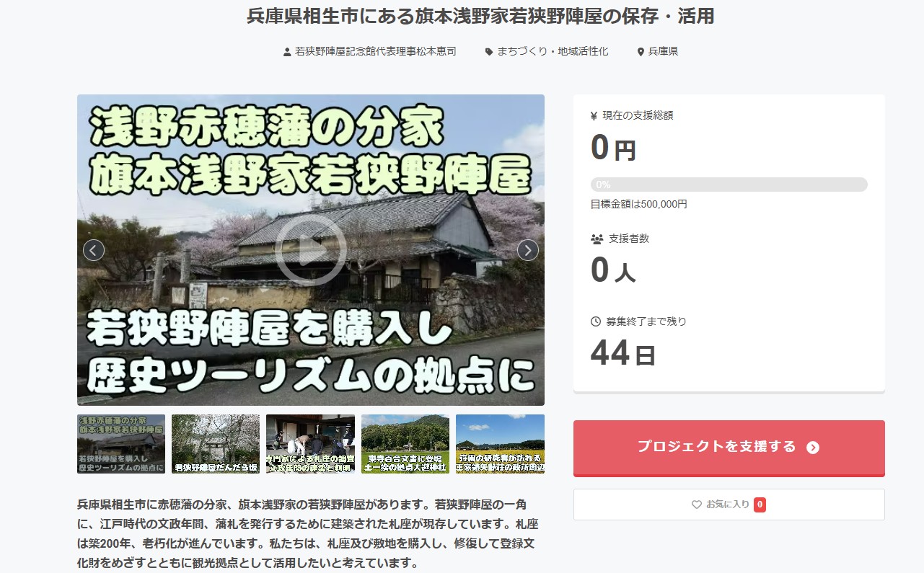Select the yellow flower field thumbnail
Viewport: 924px width, 573px height.
coord(500,444)
